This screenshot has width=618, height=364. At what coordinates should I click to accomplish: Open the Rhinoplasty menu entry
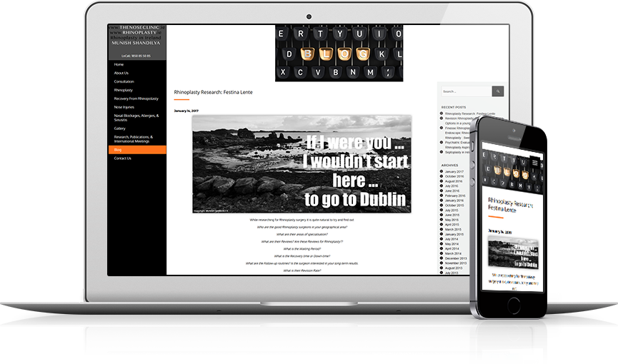pos(123,90)
